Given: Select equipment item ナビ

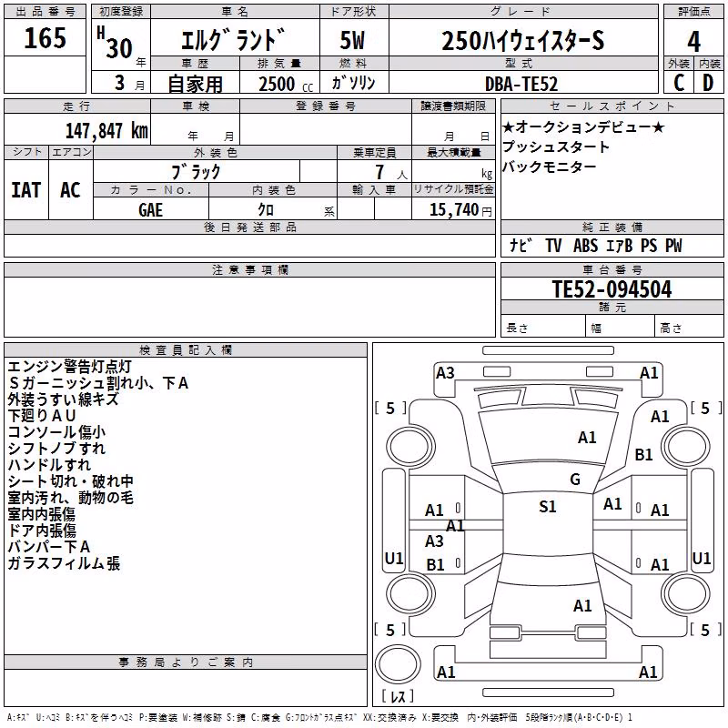Looking at the screenshot, I should tap(520, 245).
